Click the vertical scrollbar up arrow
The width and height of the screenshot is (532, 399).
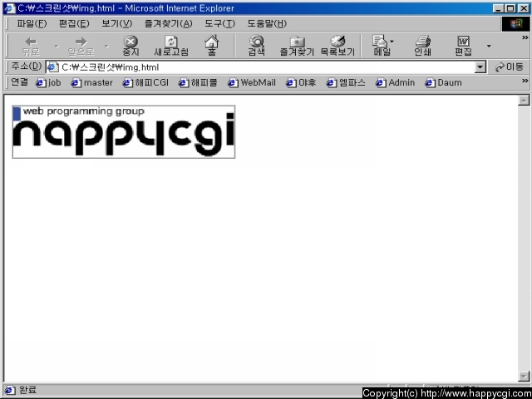[524, 100]
